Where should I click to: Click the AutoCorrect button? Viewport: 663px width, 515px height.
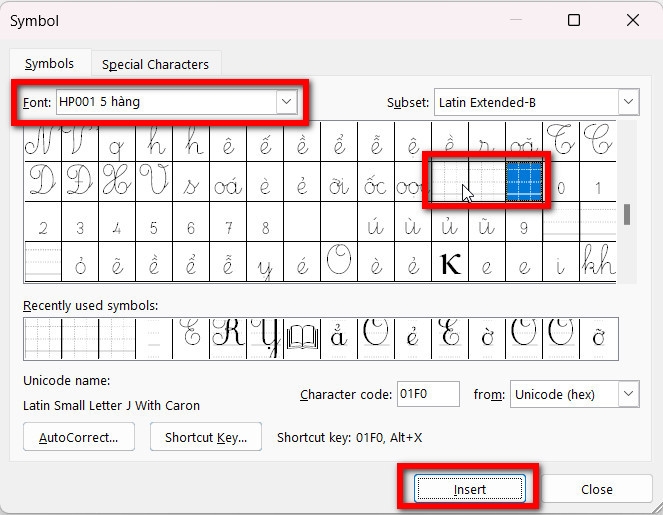[79, 437]
